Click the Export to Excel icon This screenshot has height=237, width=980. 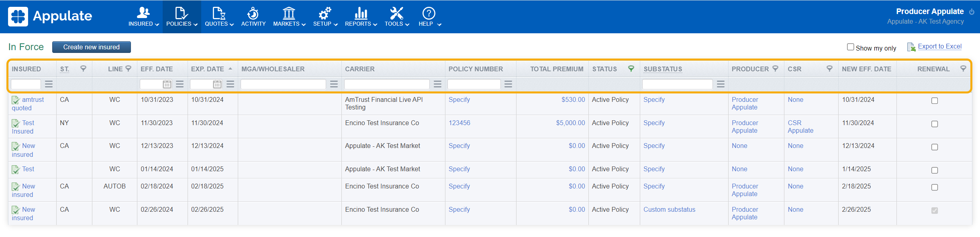click(911, 47)
